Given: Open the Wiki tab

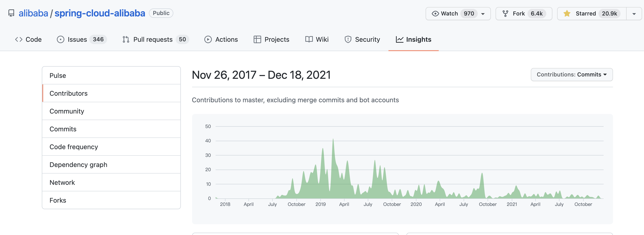Looking at the screenshot, I should click(x=317, y=39).
